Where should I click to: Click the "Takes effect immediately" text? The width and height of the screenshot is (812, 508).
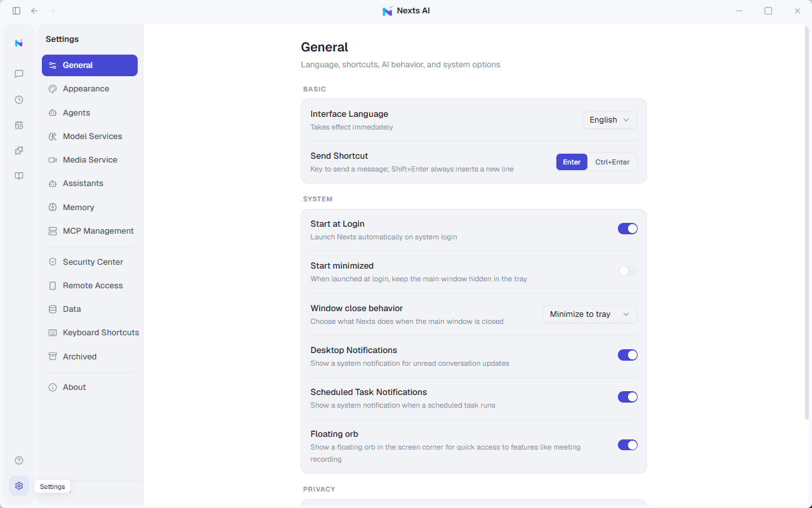click(x=351, y=128)
